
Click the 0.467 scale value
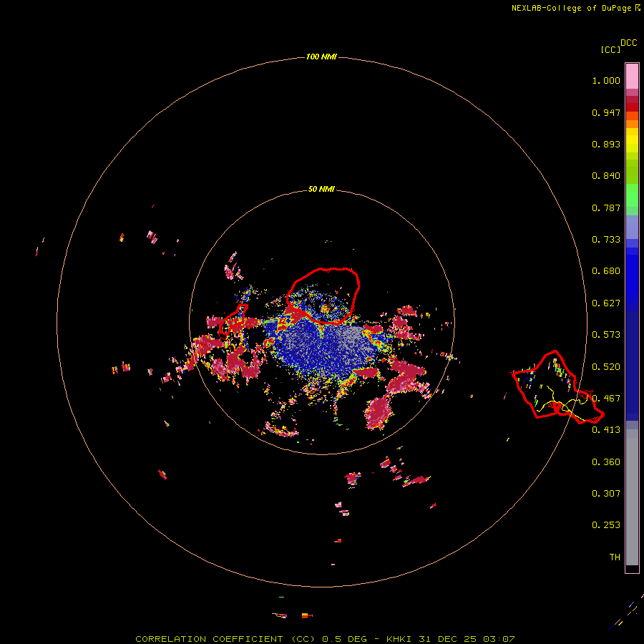pos(606,399)
